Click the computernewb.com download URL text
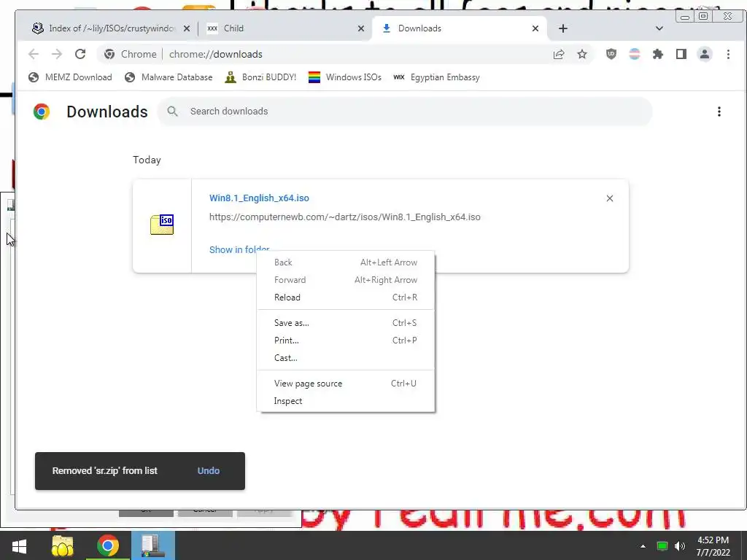Image resolution: width=747 pixels, height=560 pixels. click(345, 217)
